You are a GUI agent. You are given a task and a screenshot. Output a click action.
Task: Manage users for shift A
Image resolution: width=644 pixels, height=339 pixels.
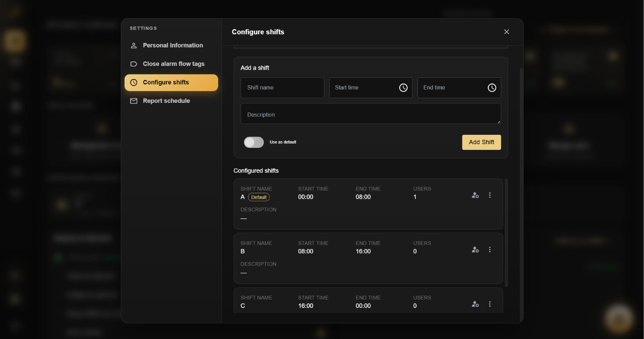click(475, 195)
